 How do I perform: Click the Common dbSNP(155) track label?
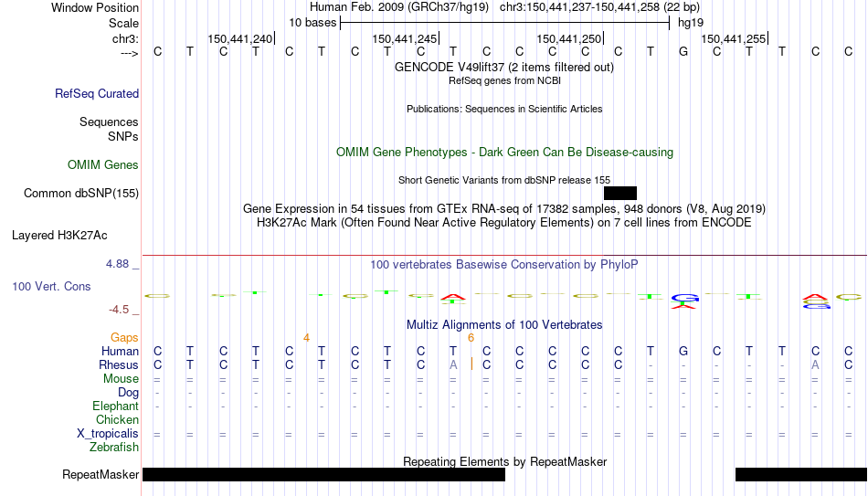tap(81, 194)
